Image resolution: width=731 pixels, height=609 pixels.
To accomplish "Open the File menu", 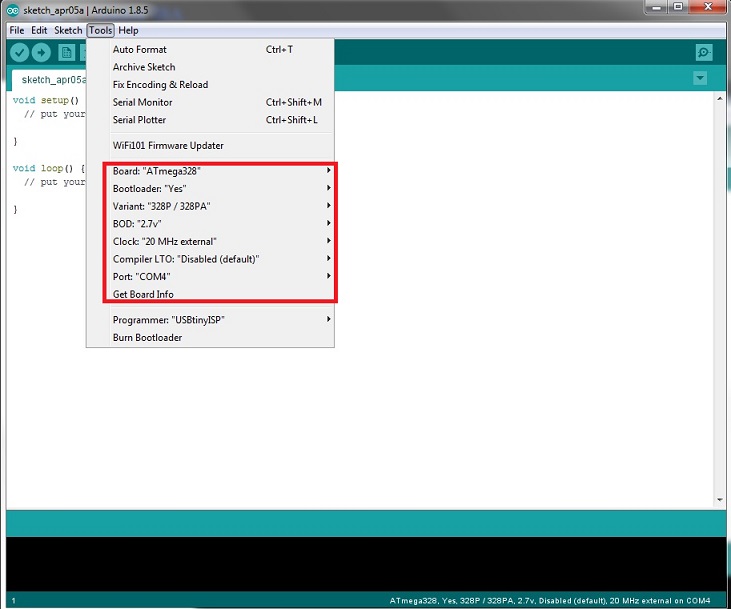I will click(x=16, y=30).
